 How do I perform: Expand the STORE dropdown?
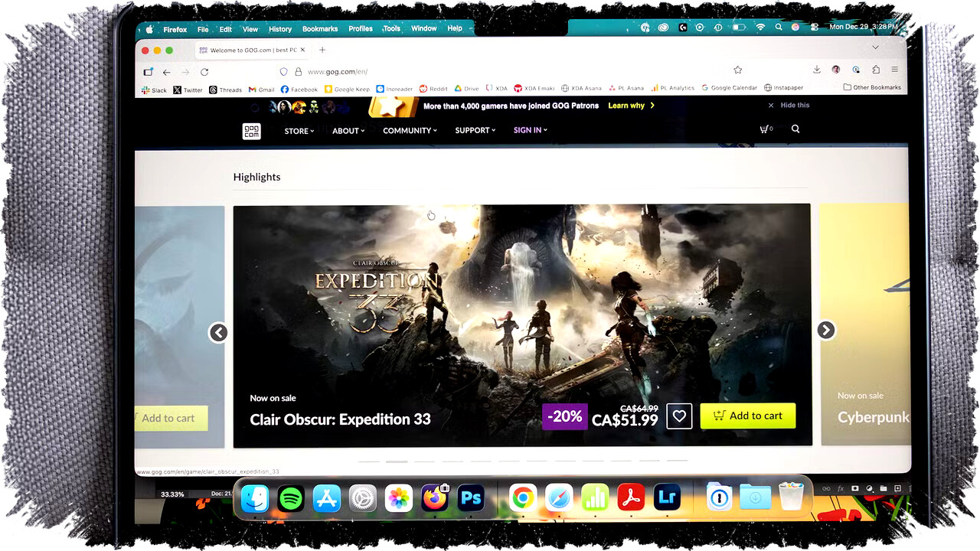click(298, 131)
